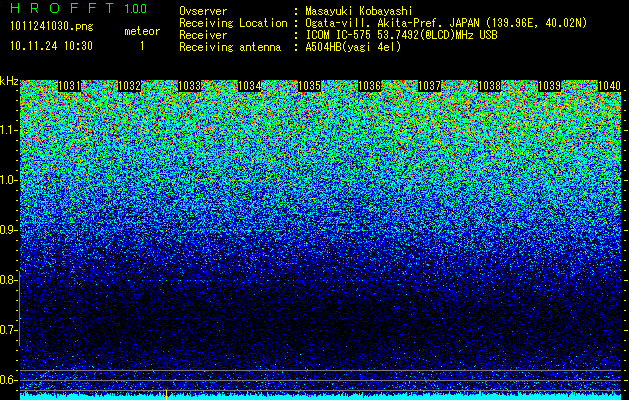Click observer name Masayuki Kobayashi
The image size is (629, 400).
[x=359, y=11]
